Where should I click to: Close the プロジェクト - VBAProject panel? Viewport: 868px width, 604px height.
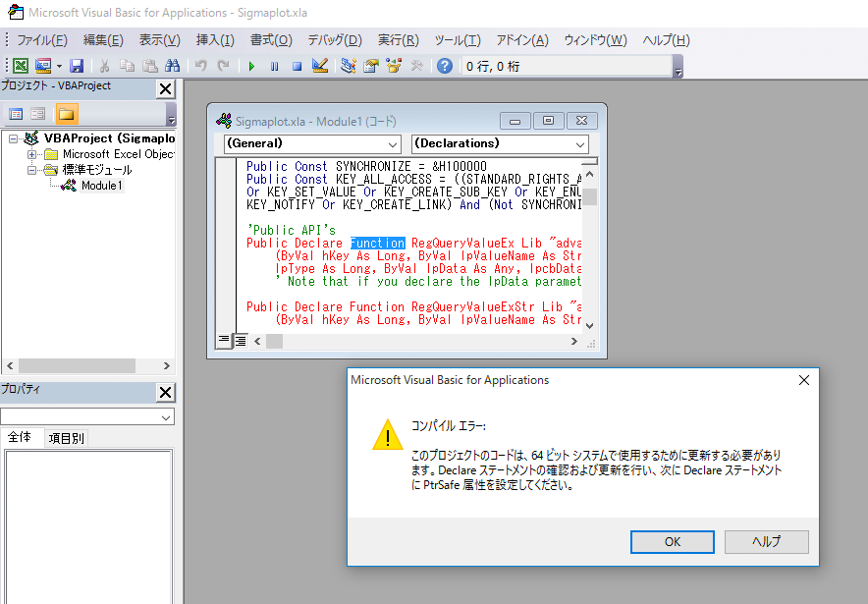(165, 89)
